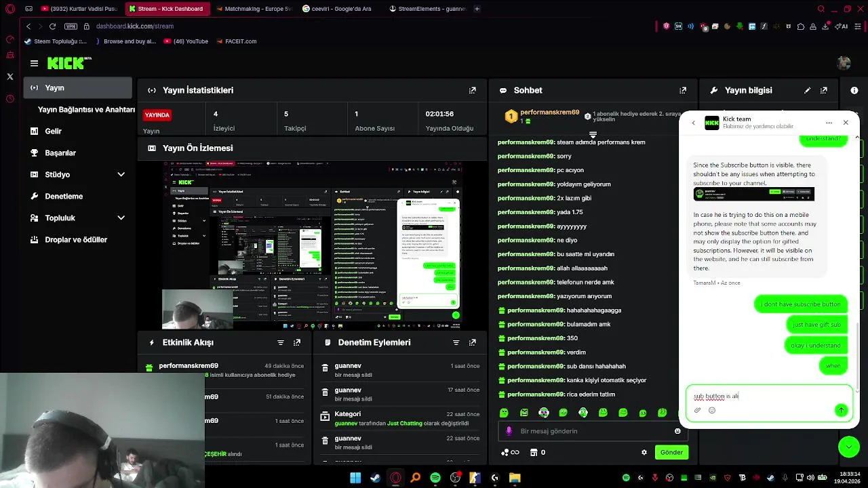868x488 pixels.
Task: Click Just Chatting category link in audit log
Action: coord(404,423)
